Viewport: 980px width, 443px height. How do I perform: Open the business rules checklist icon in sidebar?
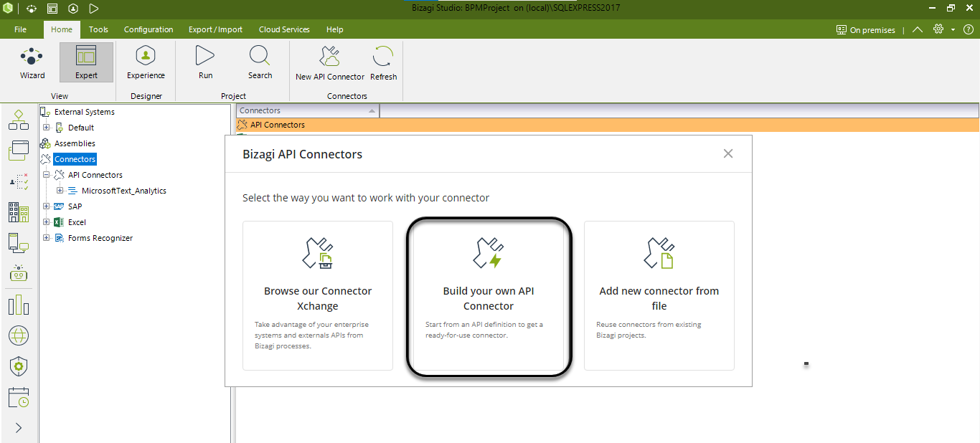click(x=19, y=181)
